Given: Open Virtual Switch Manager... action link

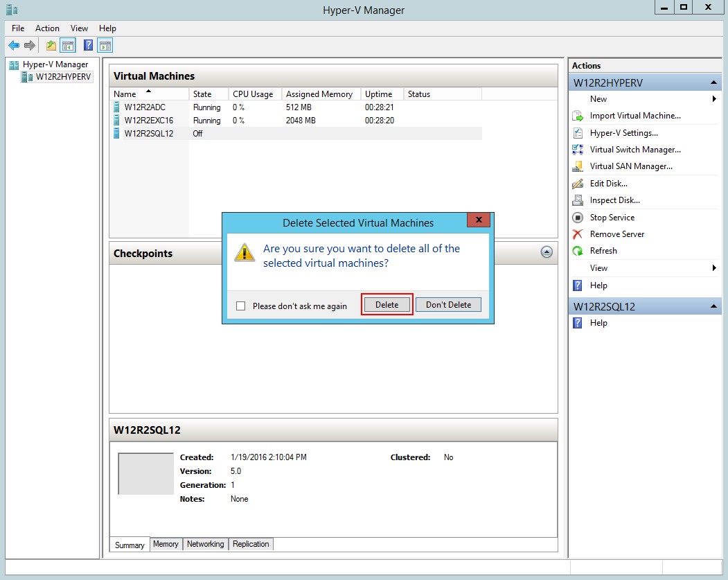Looking at the screenshot, I should pos(635,150).
